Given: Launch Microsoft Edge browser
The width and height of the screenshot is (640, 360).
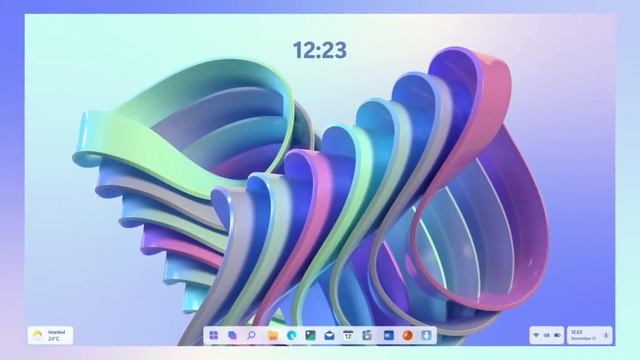Looking at the screenshot, I should pos(291,336).
